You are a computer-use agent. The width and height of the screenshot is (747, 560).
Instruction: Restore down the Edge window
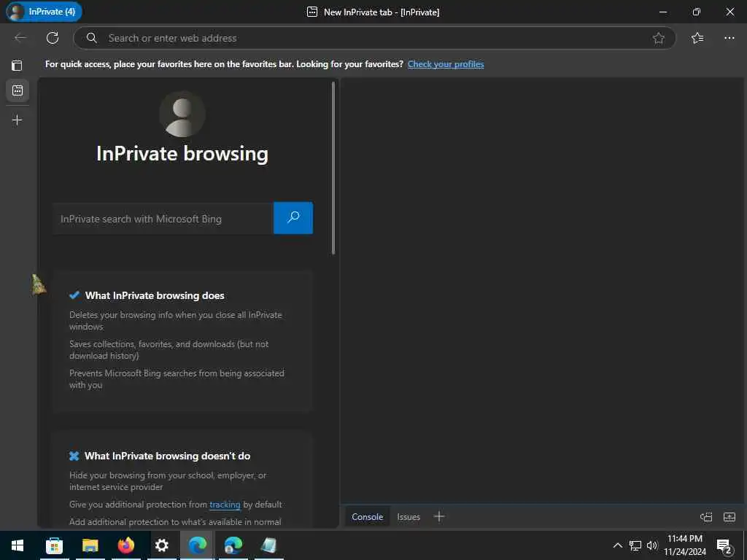pos(697,12)
